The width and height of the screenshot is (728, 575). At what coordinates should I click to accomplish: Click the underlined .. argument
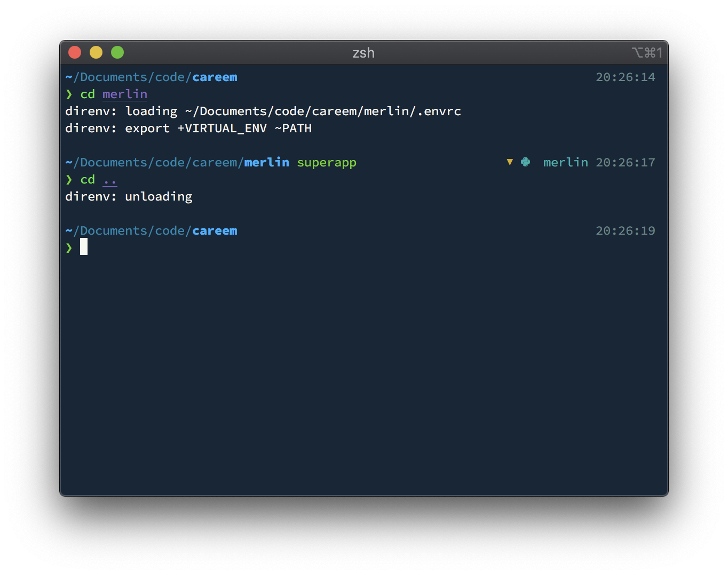(110, 180)
